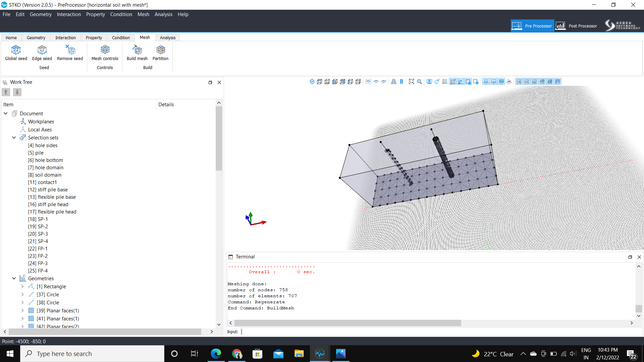644x362 pixels.
Task: Toggle the vertex visibility eye button
Action: tap(486, 81)
